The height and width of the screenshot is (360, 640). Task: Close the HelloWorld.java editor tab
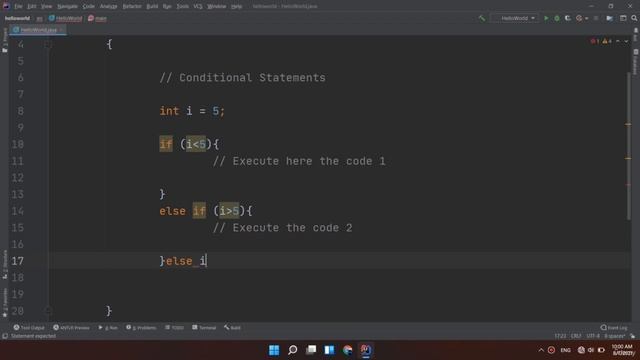(x=61, y=30)
